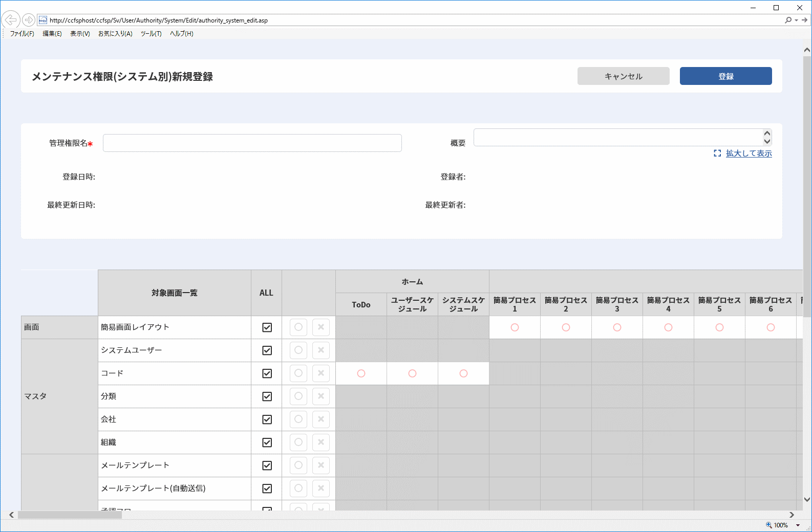Click the キャンセル button
Image resolution: width=812 pixels, height=532 pixels.
point(624,76)
